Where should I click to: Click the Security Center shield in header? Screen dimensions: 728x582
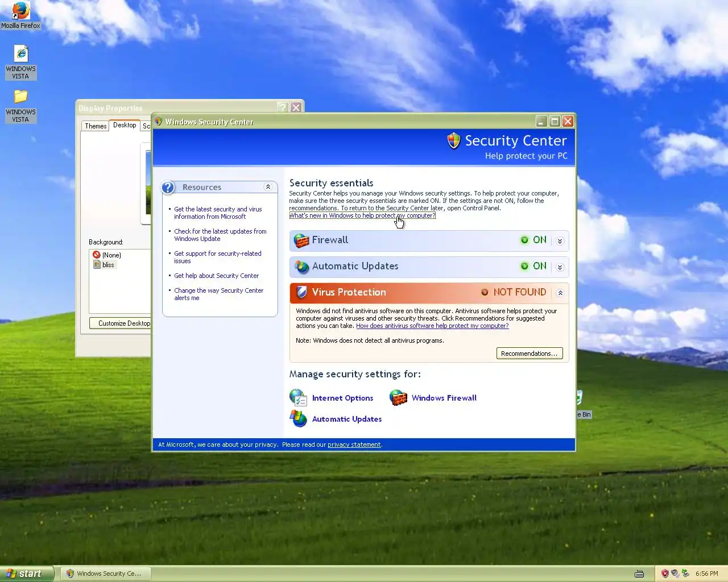tap(453, 140)
